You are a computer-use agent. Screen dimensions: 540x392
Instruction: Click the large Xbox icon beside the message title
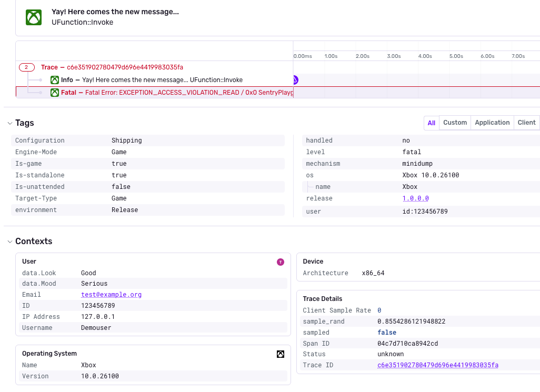coord(34,17)
